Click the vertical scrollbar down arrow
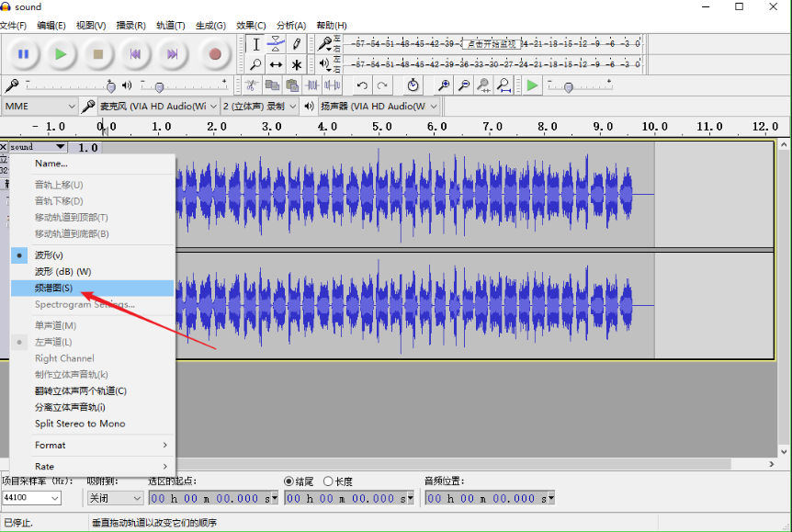Screen dimensions: 792x532 [x=784, y=452]
